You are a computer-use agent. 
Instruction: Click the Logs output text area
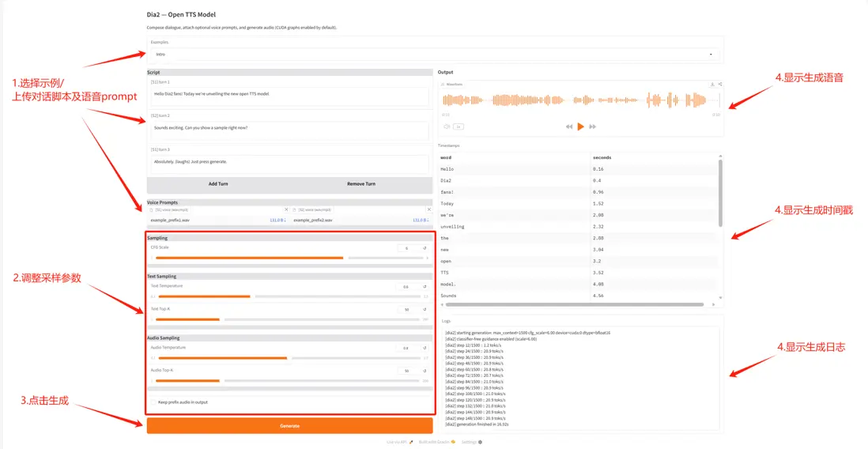tap(580, 379)
